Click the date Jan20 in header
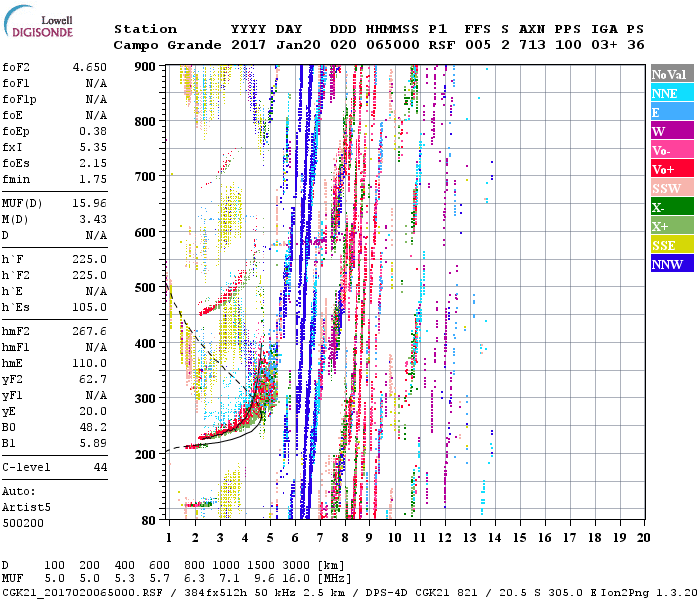 click(x=298, y=45)
